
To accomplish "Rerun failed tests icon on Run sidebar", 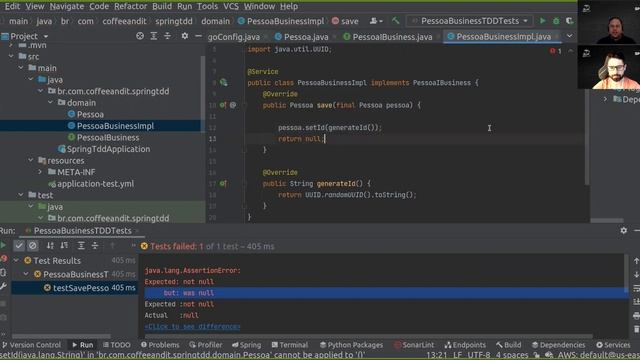I will [x=4, y=259].
